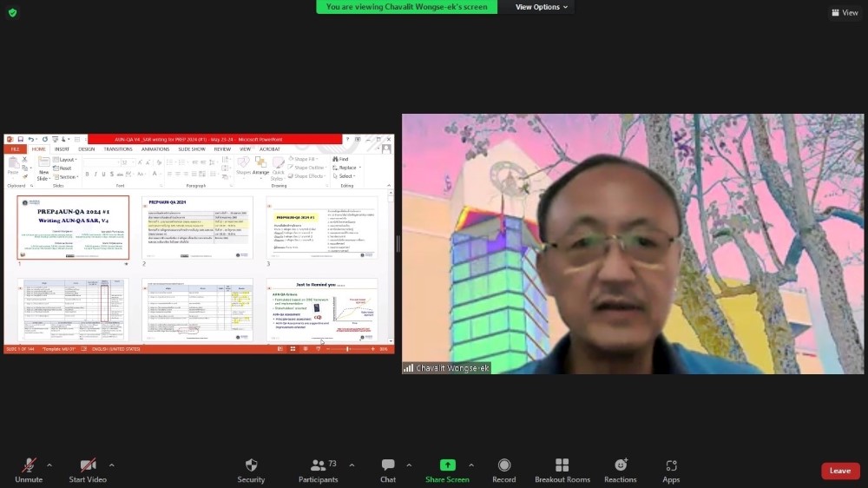Open the Reactions menu
868x488 pixels.
[x=621, y=465]
